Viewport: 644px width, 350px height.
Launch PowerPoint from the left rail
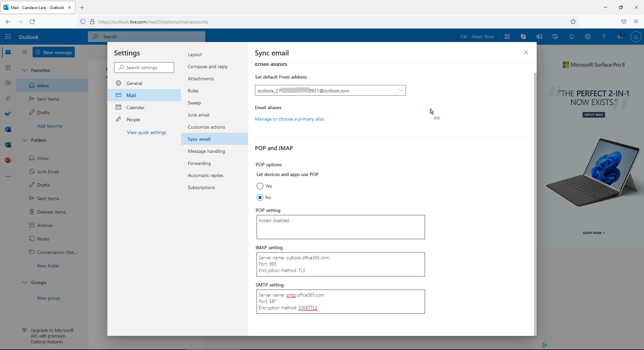click(8, 160)
